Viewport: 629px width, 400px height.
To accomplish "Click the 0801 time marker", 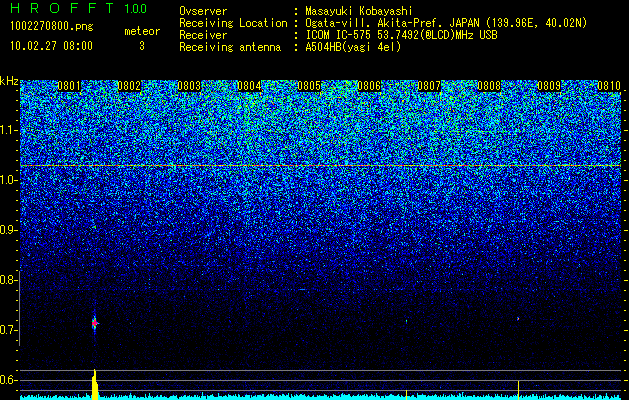I will tap(69, 86).
